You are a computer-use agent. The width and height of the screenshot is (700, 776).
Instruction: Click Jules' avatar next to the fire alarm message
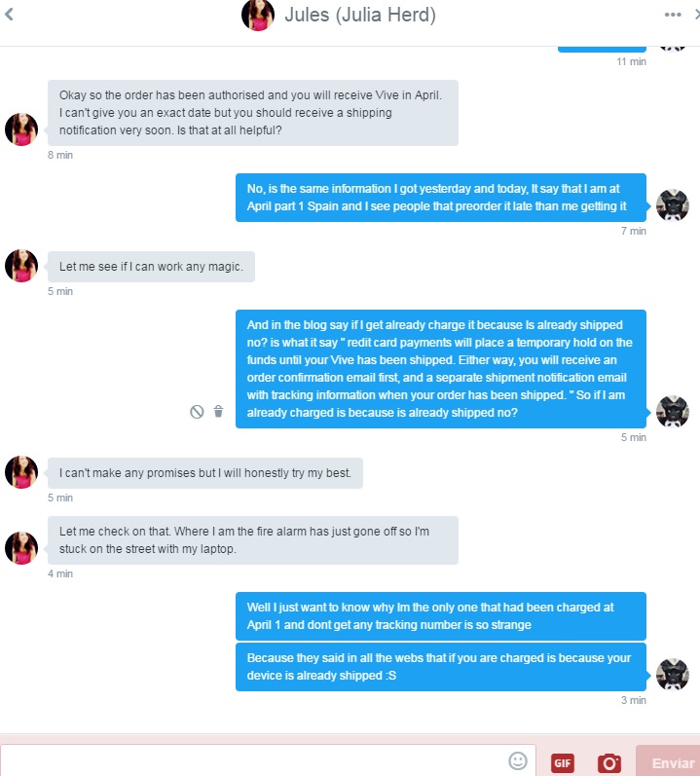click(x=21, y=548)
